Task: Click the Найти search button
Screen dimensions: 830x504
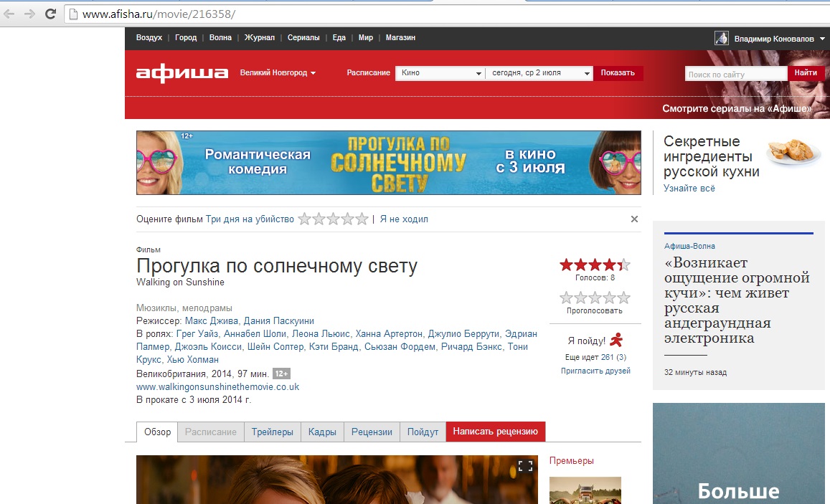Action: click(806, 73)
